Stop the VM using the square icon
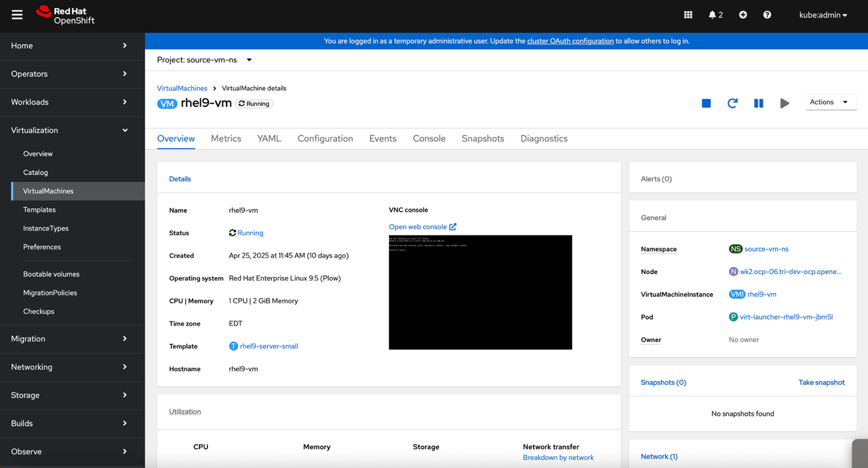Image resolution: width=868 pixels, height=468 pixels. [706, 103]
